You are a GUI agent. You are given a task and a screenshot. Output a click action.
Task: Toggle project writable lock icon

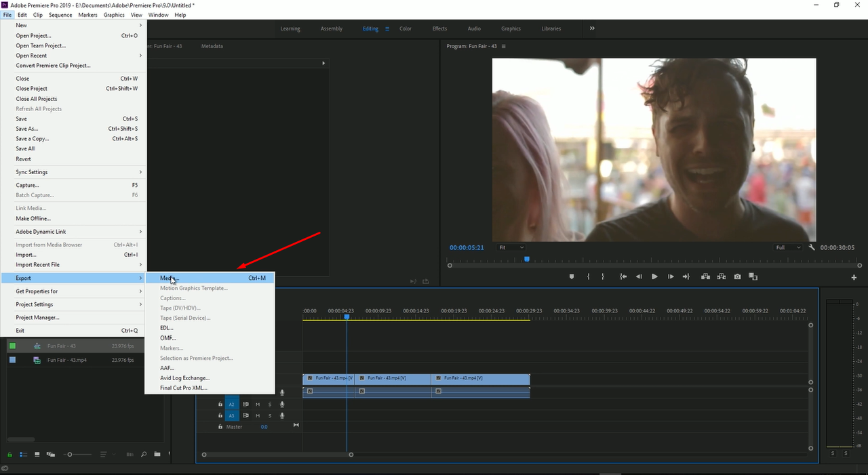10,455
